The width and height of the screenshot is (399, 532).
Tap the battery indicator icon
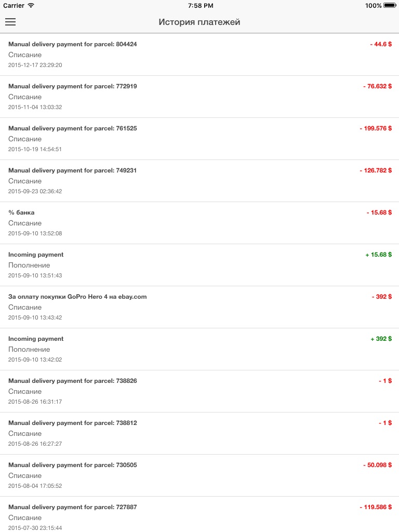click(x=390, y=5)
